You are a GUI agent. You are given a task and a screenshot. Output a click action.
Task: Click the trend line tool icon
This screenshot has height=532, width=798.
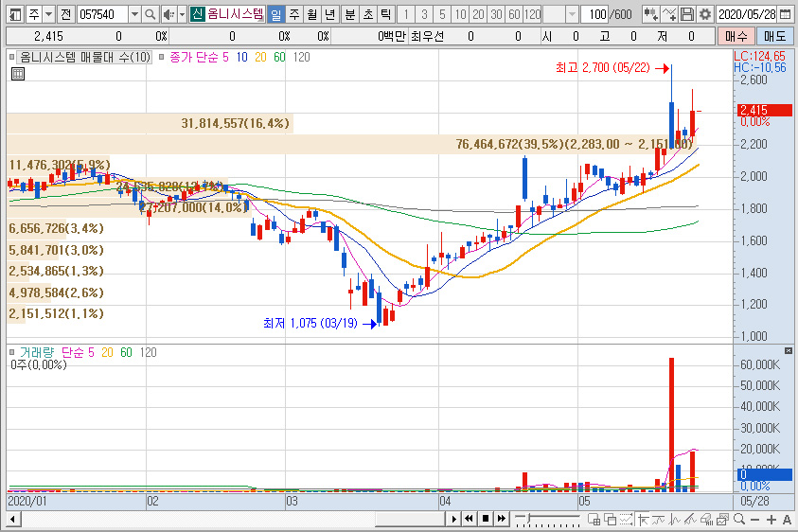(x=658, y=520)
